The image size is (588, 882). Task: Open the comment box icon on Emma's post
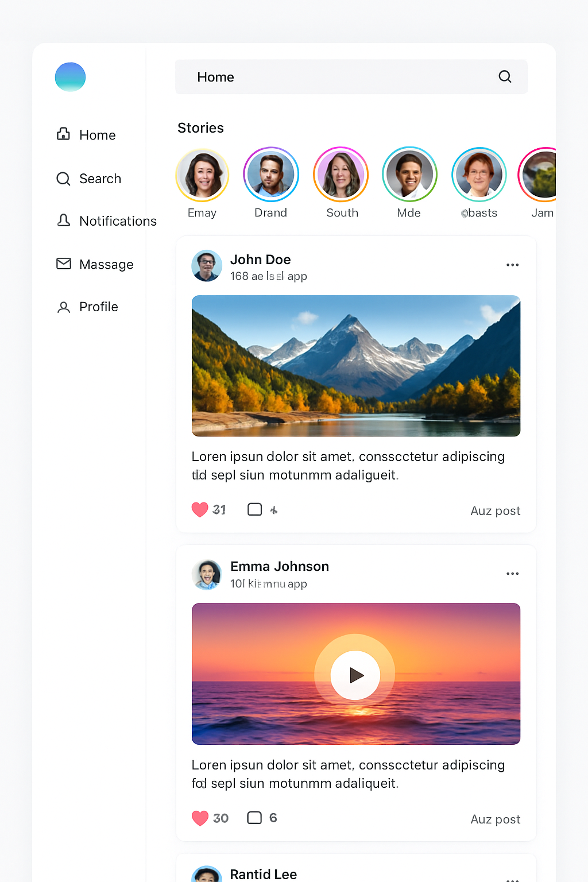pyautogui.click(x=254, y=818)
